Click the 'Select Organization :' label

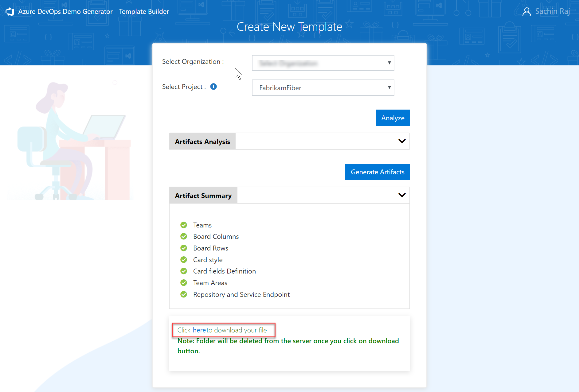point(193,62)
